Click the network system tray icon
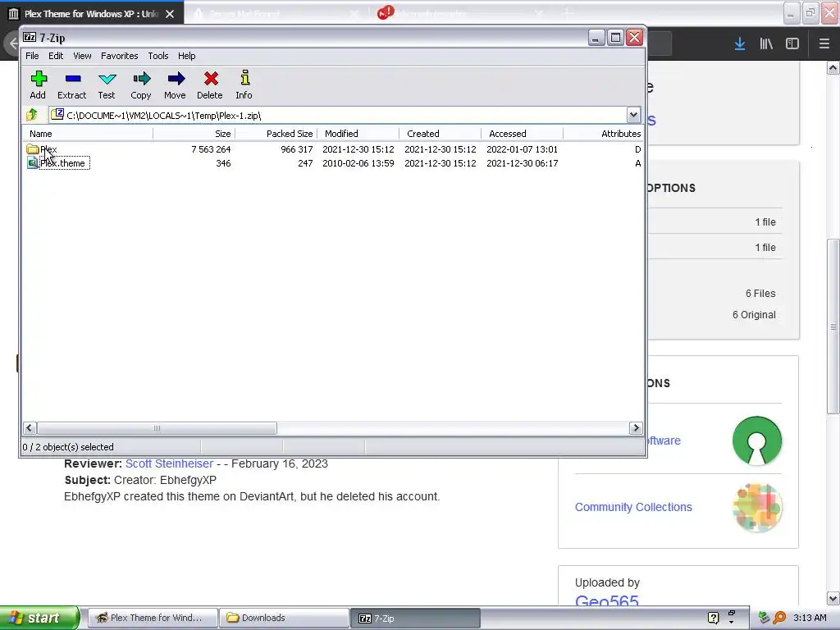The image size is (840, 630). tap(764, 618)
